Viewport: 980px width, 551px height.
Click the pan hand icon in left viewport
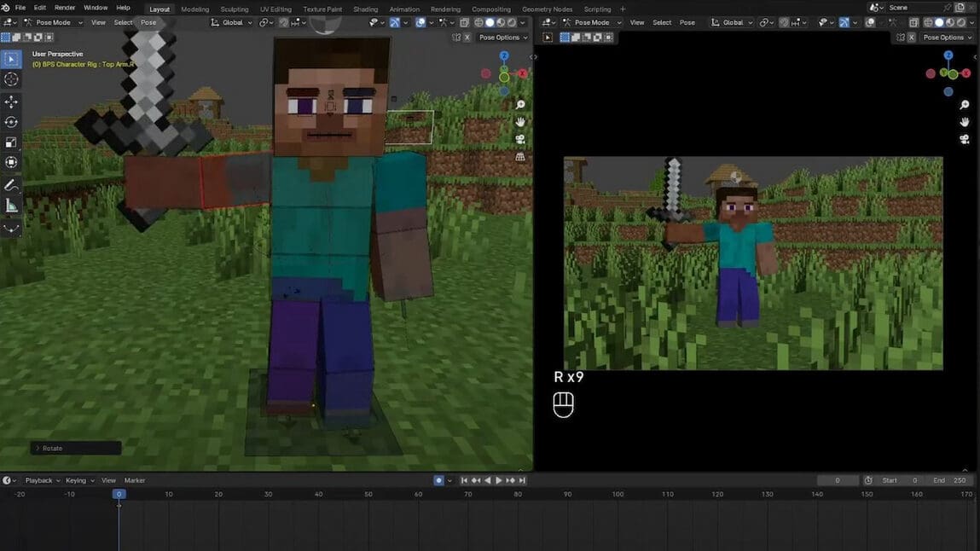[x=520, y=122]
